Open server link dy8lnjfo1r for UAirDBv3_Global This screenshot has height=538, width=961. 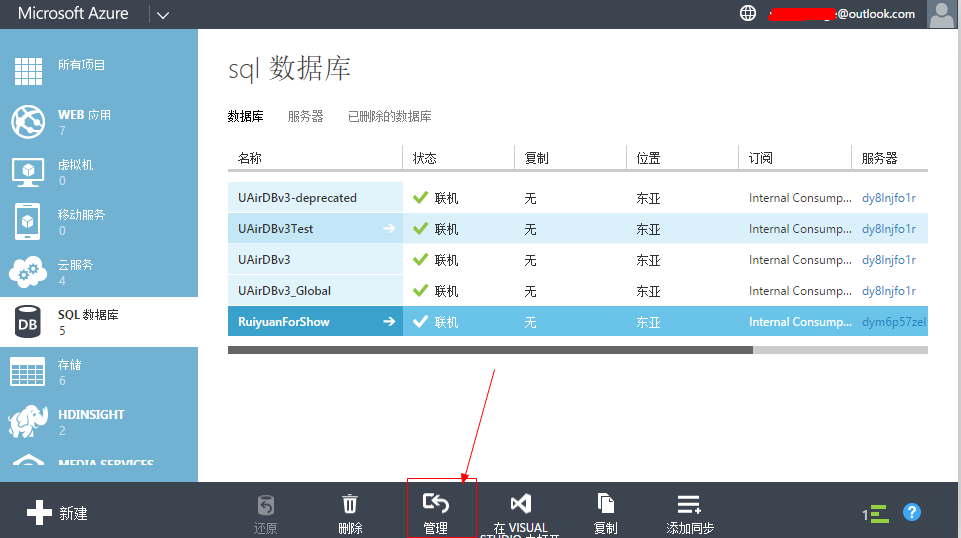[889, 291]
